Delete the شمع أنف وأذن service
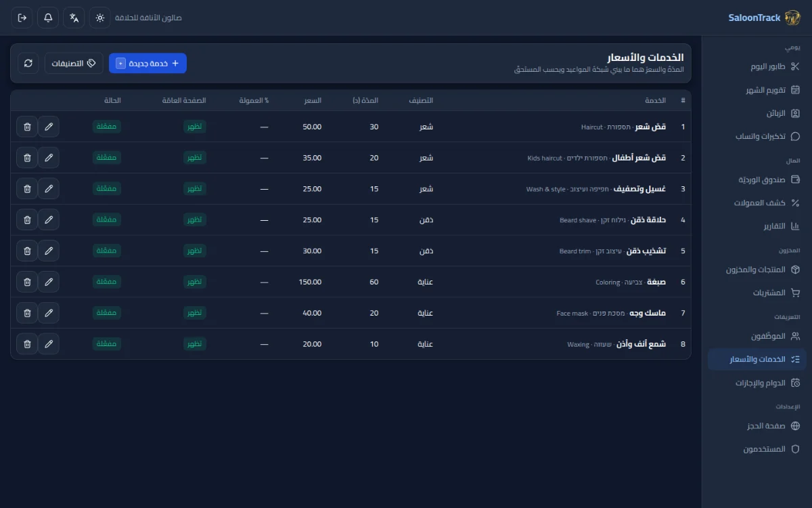Viewport: 812px width, 508px height. 27,344
